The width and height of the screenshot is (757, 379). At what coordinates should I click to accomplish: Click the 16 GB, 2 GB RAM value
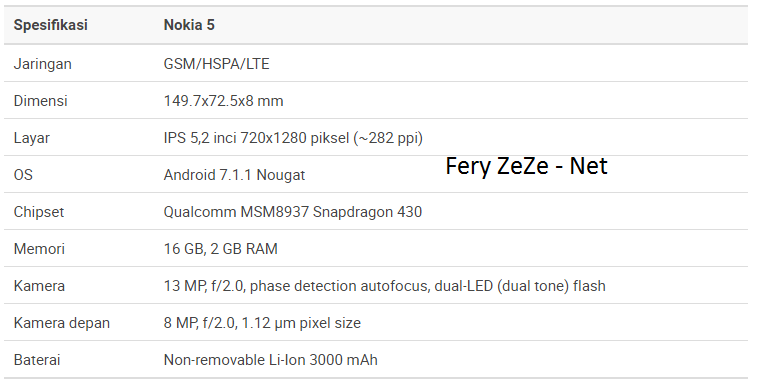221,249
